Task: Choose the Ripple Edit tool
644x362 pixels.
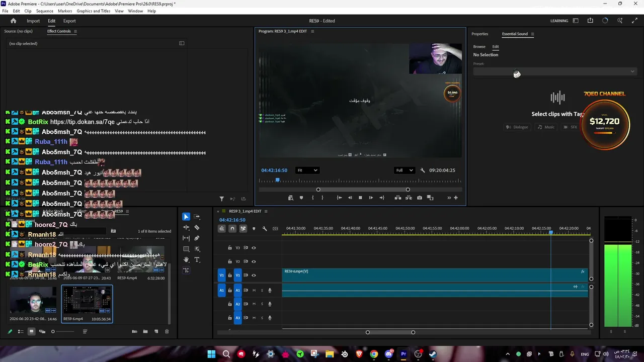Action: point(186,227)
